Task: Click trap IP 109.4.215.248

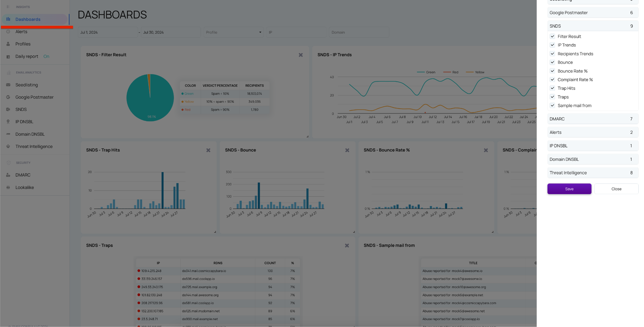Action: click(151, 271)
